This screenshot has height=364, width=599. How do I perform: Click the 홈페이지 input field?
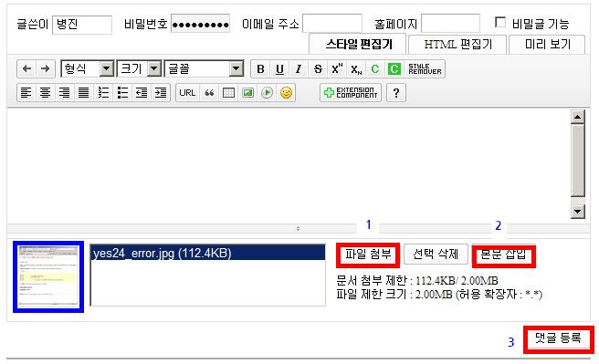450,24
